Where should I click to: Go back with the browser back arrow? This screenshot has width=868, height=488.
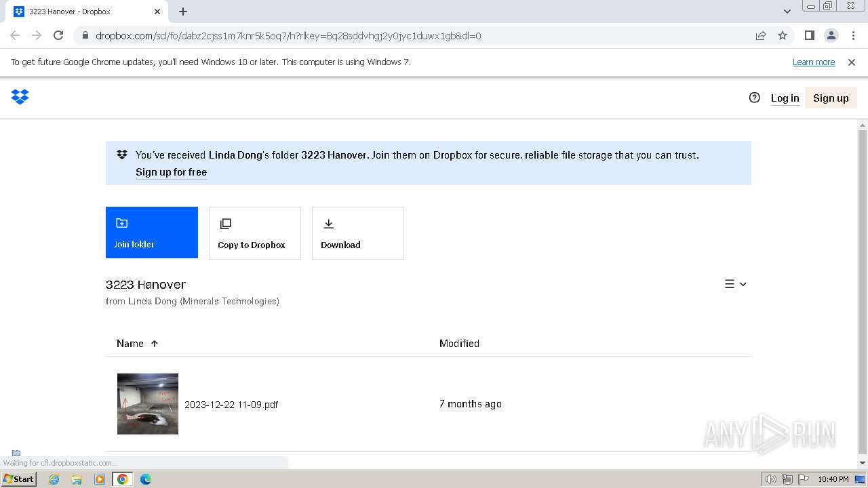pyautogui.click(x=15, y=35)
